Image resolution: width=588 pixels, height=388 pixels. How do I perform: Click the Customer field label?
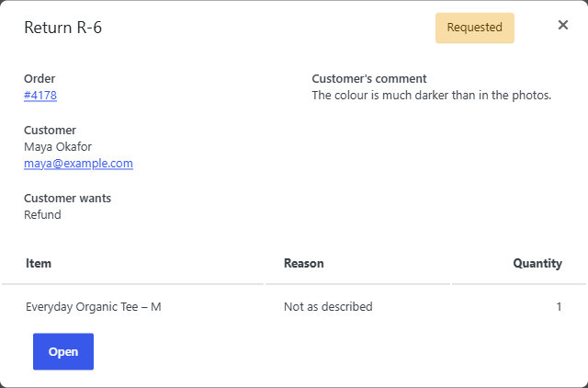(x=50, y=131)
